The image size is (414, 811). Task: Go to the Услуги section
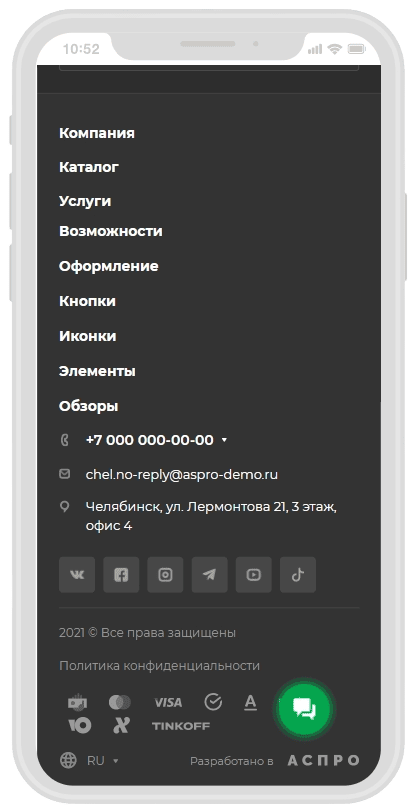85,201
